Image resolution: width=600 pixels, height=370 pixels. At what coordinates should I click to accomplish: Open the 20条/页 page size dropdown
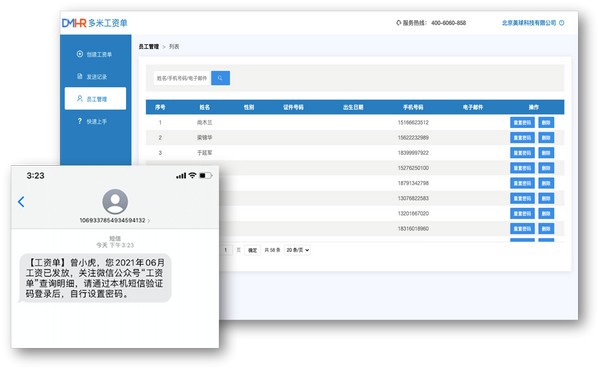(x=298, y=250)
